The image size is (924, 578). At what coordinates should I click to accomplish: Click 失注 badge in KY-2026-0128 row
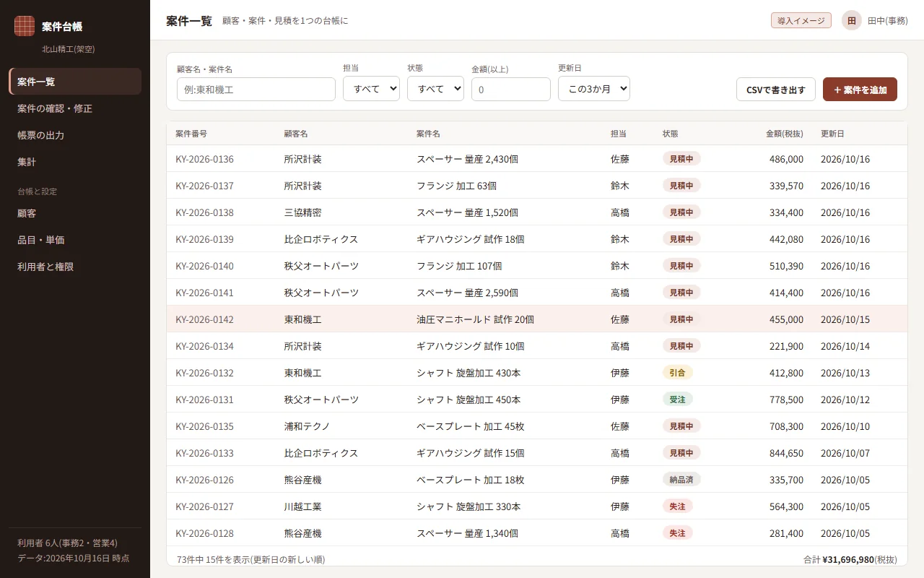pyautogui.click(x=678, y=533)
